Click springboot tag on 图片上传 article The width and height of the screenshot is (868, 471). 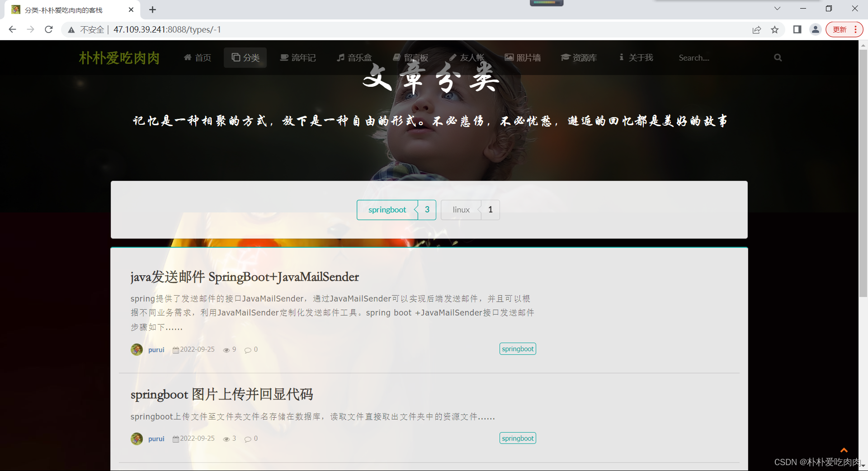coord(518,438)
